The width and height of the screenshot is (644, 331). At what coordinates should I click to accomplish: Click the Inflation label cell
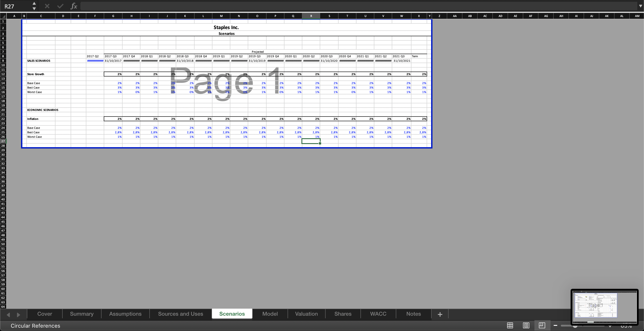tap(33, 119)
